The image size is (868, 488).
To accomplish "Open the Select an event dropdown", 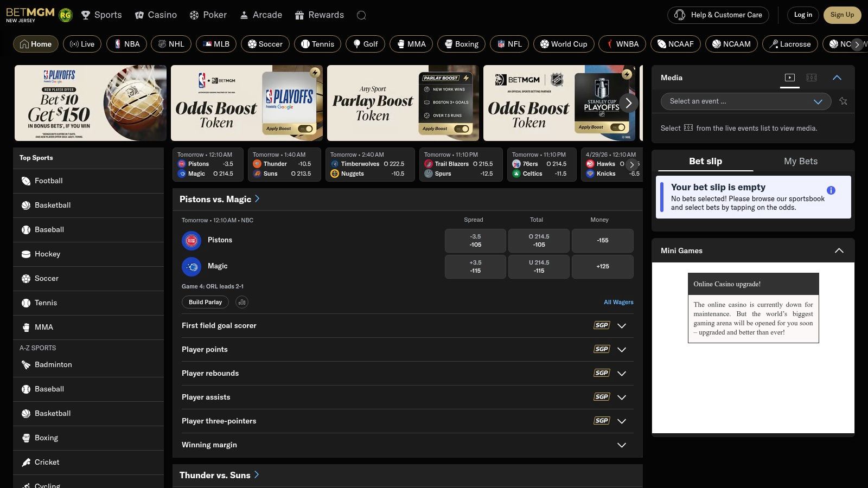I will click(x=745, y=101).
